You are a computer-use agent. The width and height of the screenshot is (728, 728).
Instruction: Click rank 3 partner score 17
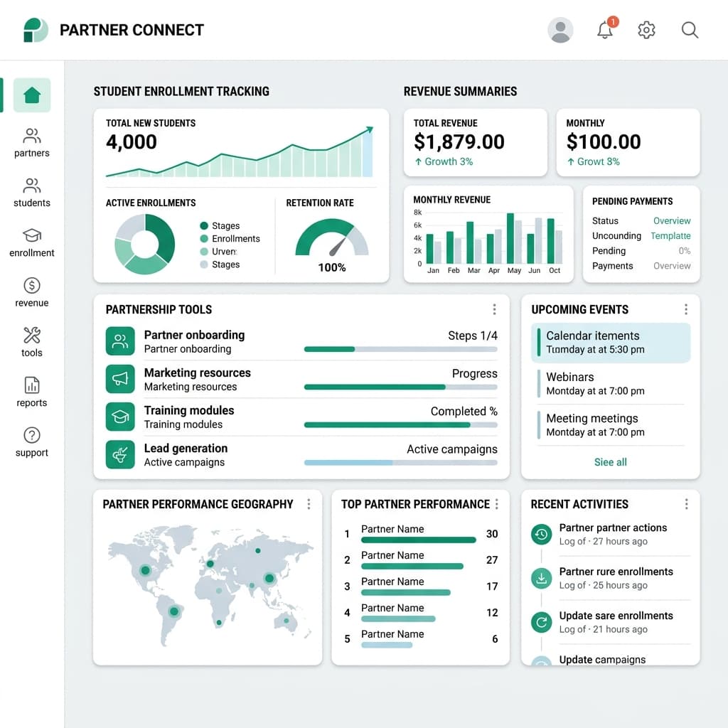tap(492, 587)
